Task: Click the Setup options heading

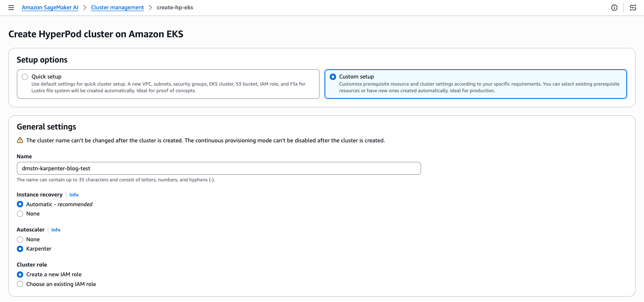Action: 42,60
